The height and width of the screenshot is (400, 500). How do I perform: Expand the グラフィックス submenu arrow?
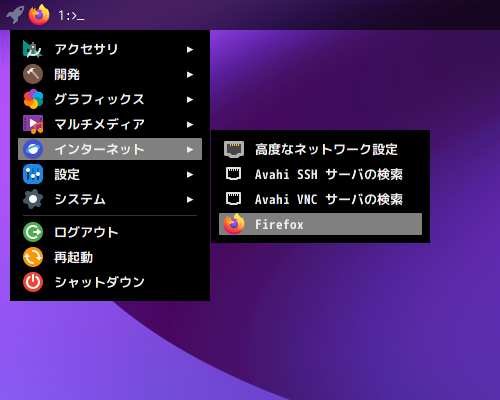[x=190, y=99]
